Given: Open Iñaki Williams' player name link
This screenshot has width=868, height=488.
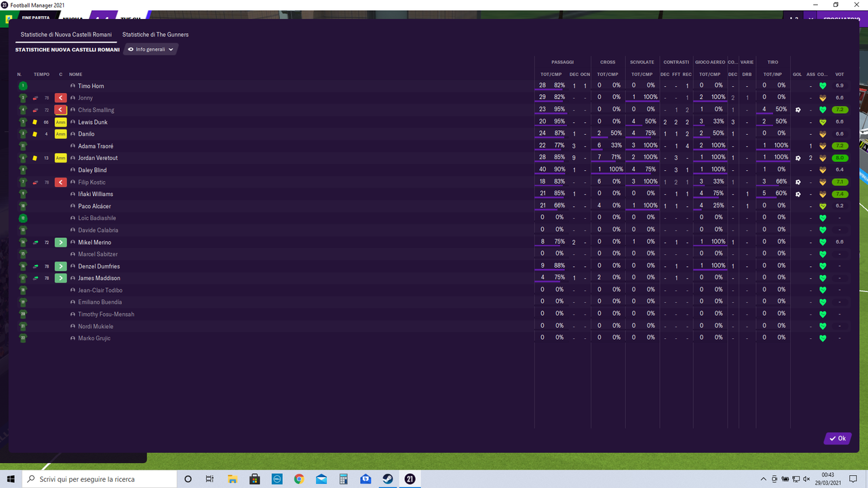Looking at the screenshot, I should coord(94,194).
